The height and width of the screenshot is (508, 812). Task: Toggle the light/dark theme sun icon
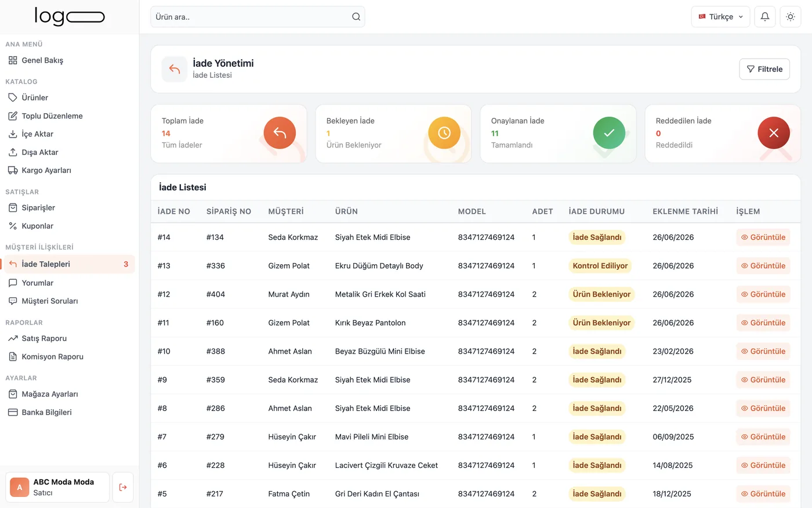[790, 17]
